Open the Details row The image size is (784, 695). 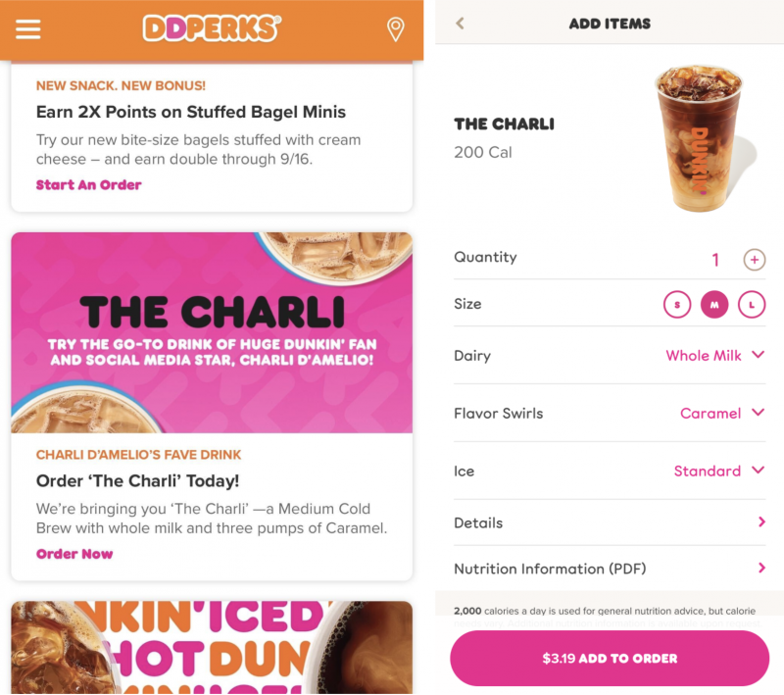[x=610, y=522]
